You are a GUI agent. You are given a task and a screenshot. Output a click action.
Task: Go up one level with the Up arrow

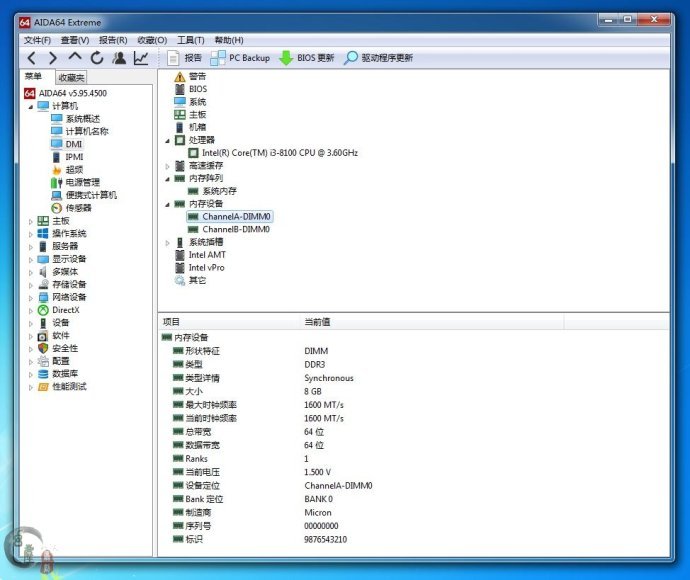point(75,57)
